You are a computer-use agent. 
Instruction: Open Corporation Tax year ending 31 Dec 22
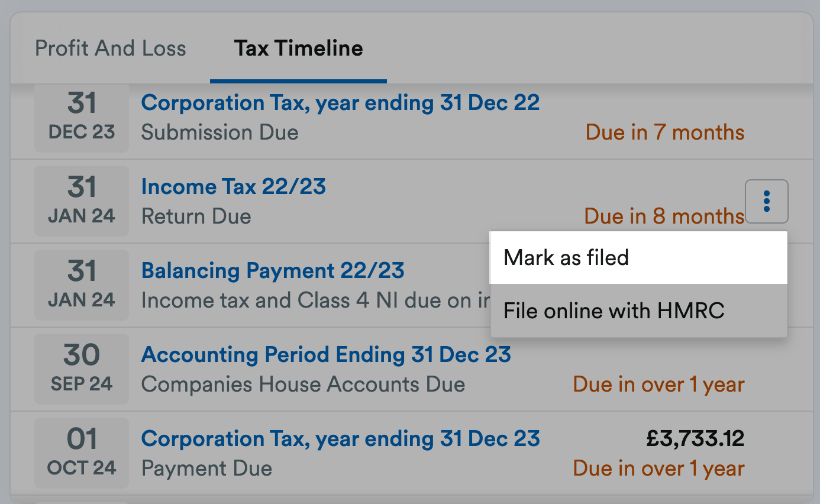point(340,103)
